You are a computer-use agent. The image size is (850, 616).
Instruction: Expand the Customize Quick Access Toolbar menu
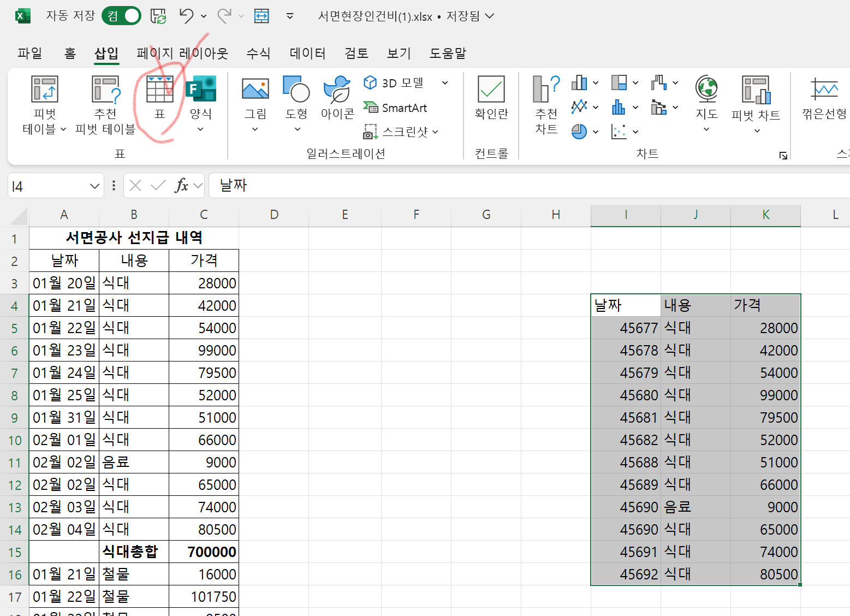tap(290, 16)
